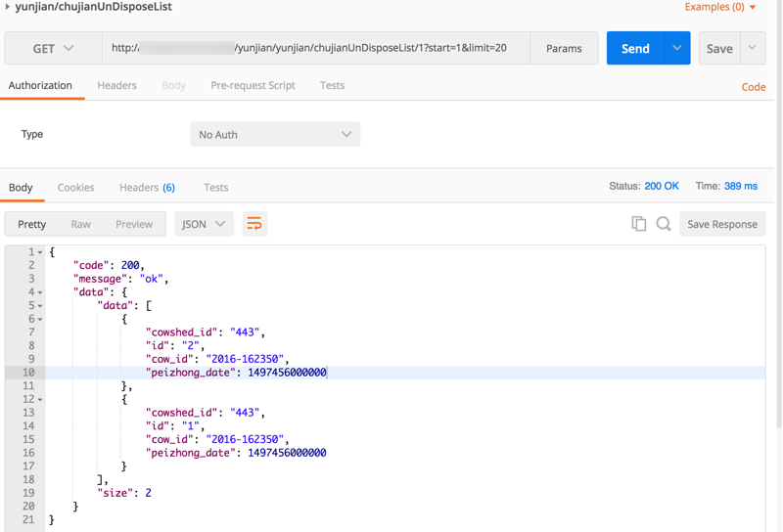Image resolution: width=783 pixels, height=532 pixels.
Task: Toggle the wrap lines icon
Action: (x=254, y=224)
